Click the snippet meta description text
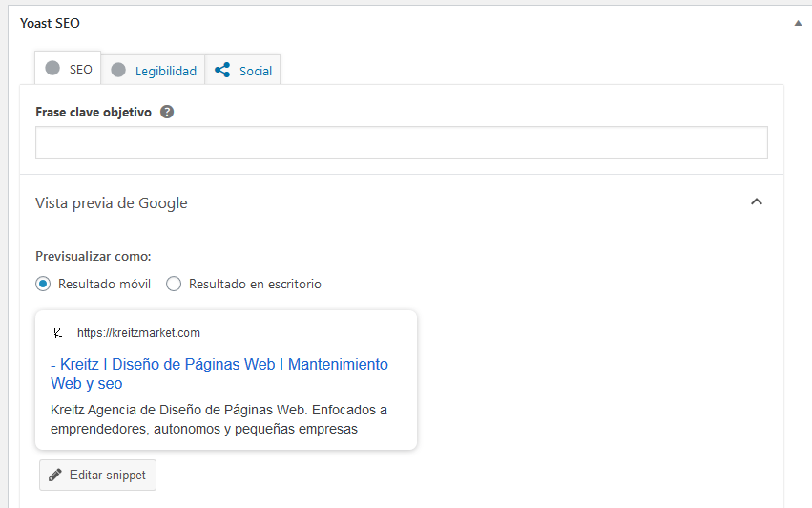The height and width of the screenshot is (508, 812). click(219, 419)
